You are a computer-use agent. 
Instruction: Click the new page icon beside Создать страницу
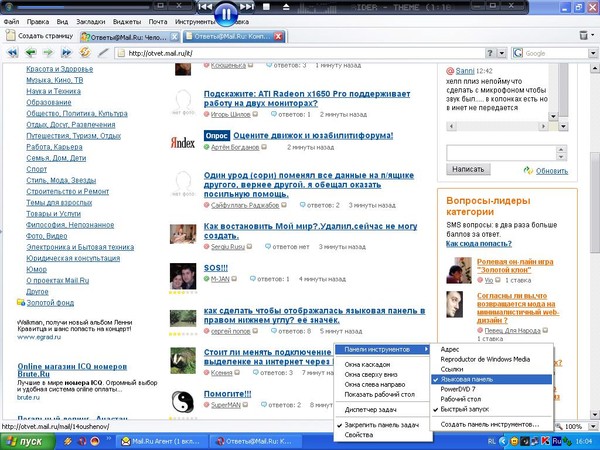11,35
